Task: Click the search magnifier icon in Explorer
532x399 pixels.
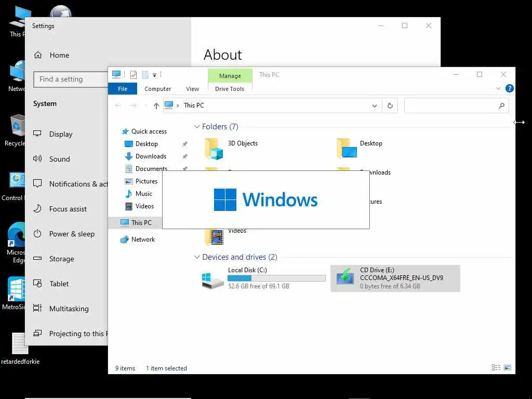Action: click(501, 106)
